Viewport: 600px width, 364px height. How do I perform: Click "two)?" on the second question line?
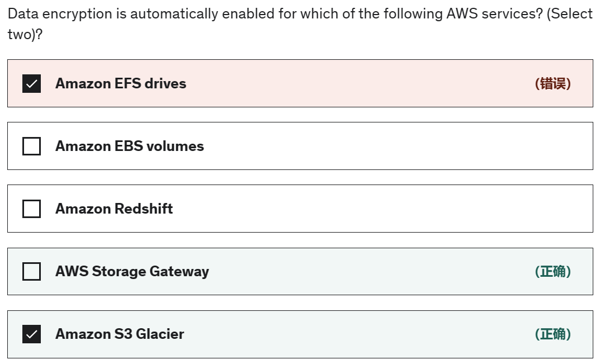click(x=25, y=35)
